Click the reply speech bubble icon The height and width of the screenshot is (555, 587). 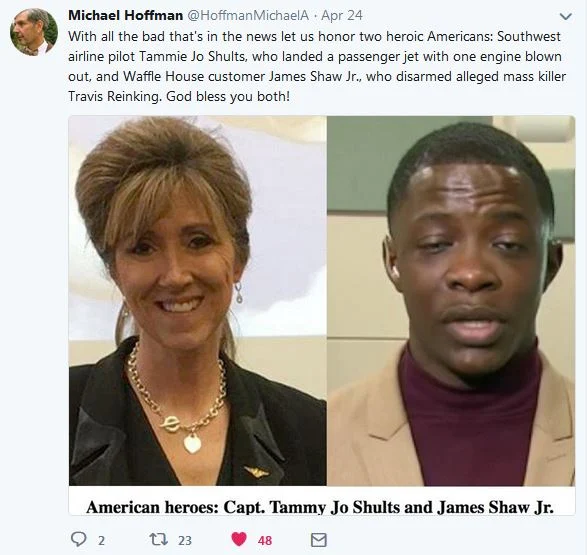click(79, 539)
